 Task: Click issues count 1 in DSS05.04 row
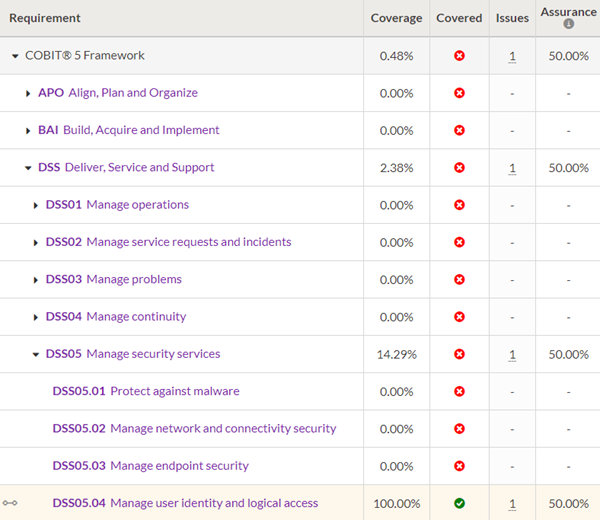point(512,504)
